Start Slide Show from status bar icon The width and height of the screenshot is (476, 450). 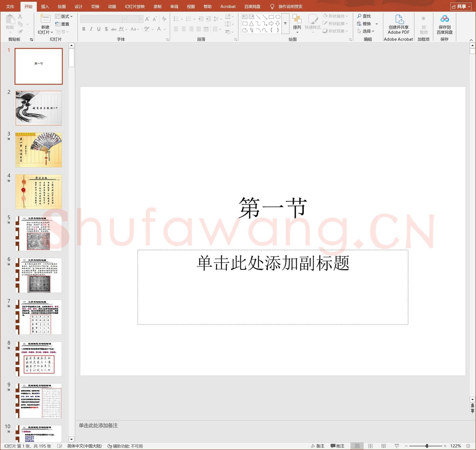[x=397, y=446]
